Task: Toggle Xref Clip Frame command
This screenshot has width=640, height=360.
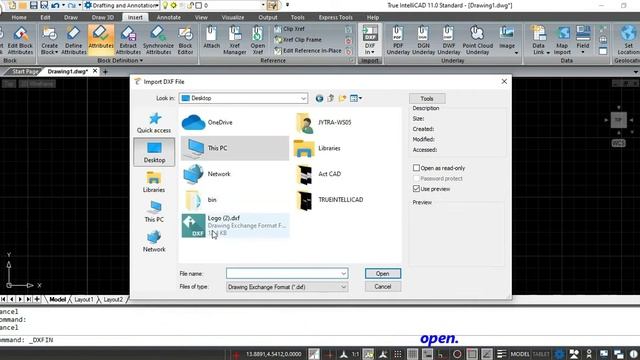Action: (298, 40)
